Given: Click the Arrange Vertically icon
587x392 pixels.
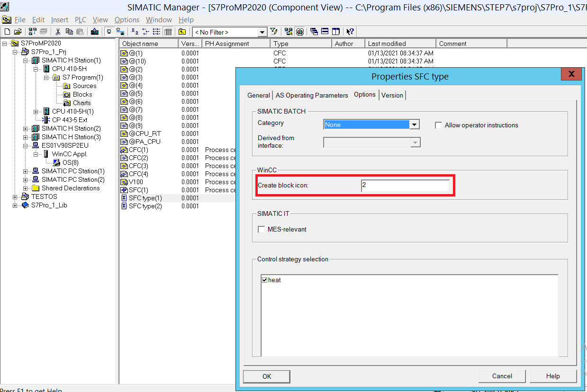Looking at the screenshot, I should point(335,32).
